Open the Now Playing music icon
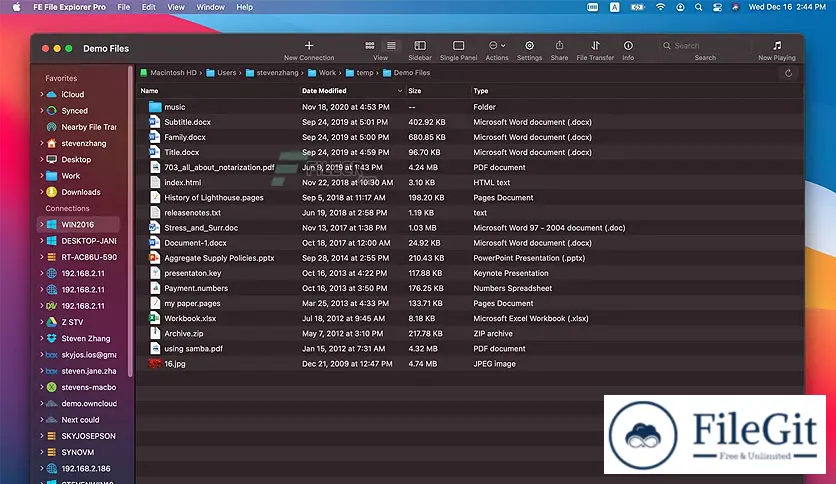 click(x=777, y=46)
